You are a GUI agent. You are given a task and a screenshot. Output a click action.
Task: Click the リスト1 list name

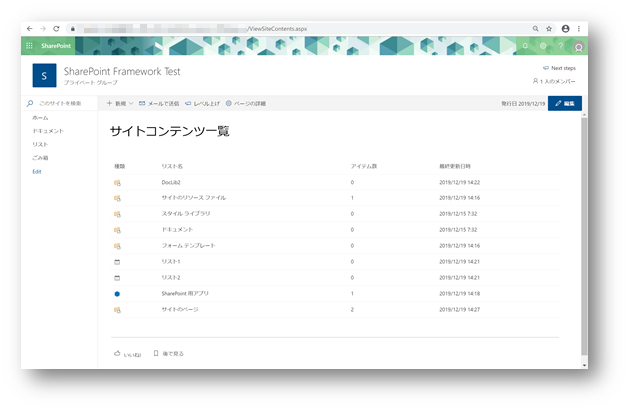click(171, 262)
